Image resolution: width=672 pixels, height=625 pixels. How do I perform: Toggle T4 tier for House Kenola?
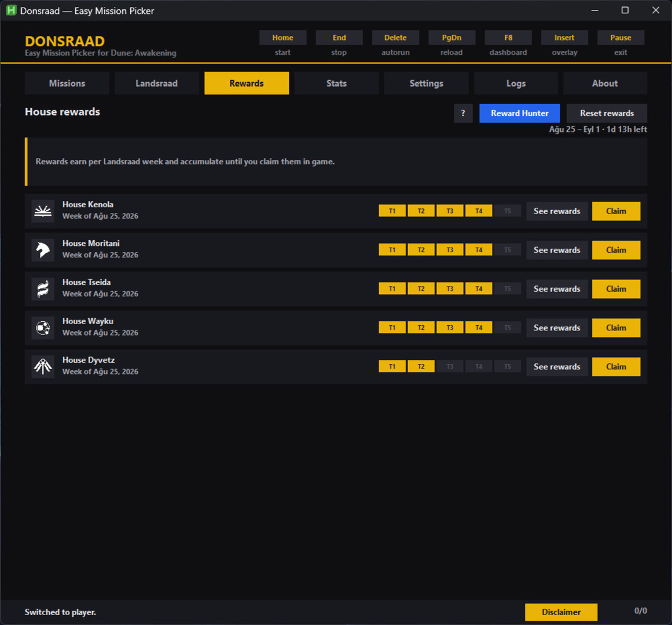pos(479,211)
